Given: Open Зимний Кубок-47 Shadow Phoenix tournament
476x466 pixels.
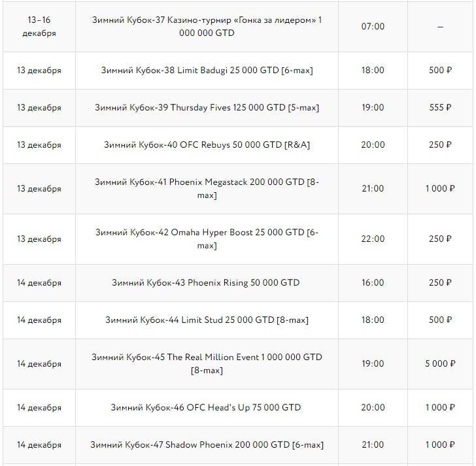Looking at the screenshot, I should (207, 445).
